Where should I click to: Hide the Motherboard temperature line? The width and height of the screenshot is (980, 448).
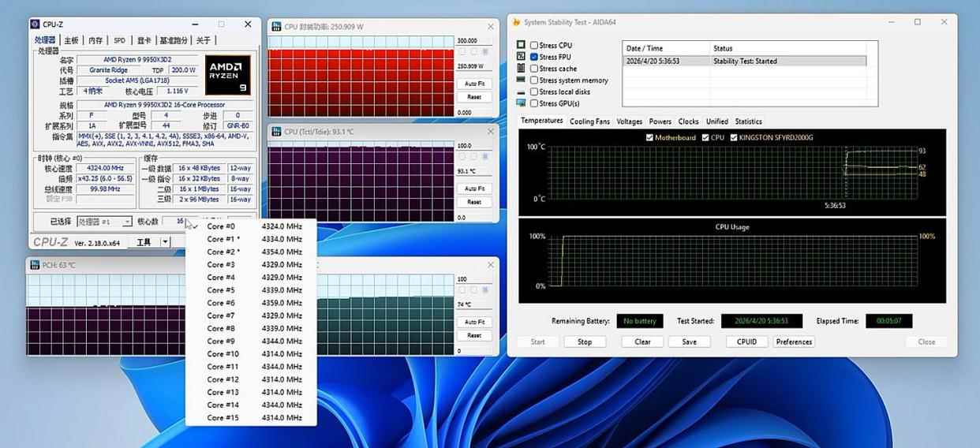tap(649, 137)
